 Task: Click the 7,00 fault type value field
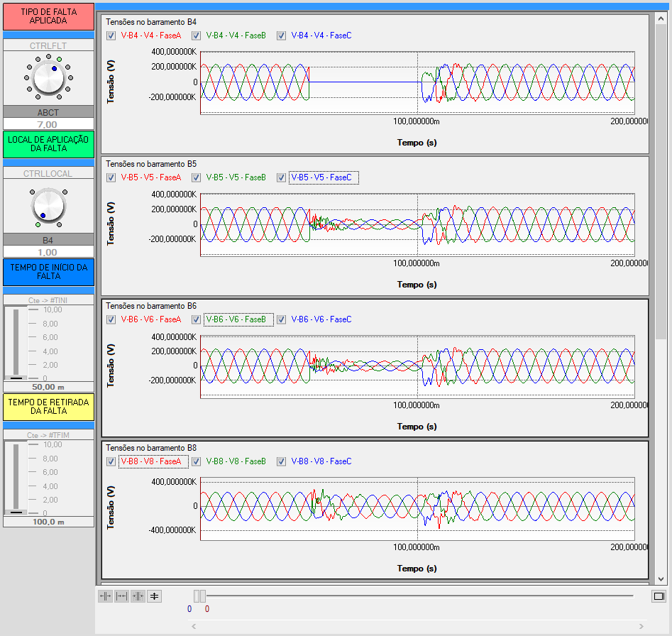tap(48, 124)
